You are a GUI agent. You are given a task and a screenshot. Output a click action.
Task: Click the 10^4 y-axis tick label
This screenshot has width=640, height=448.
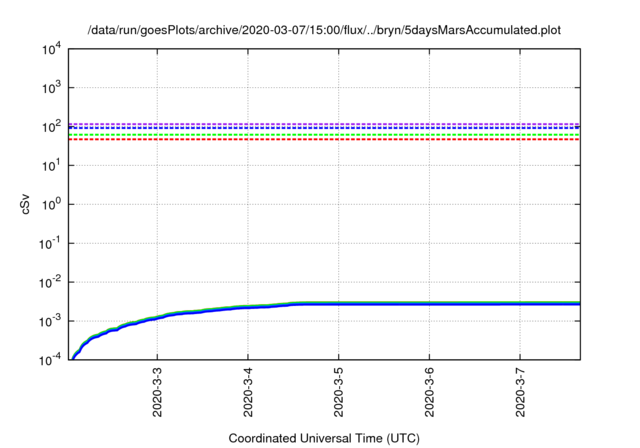click(x=51, y=49)
